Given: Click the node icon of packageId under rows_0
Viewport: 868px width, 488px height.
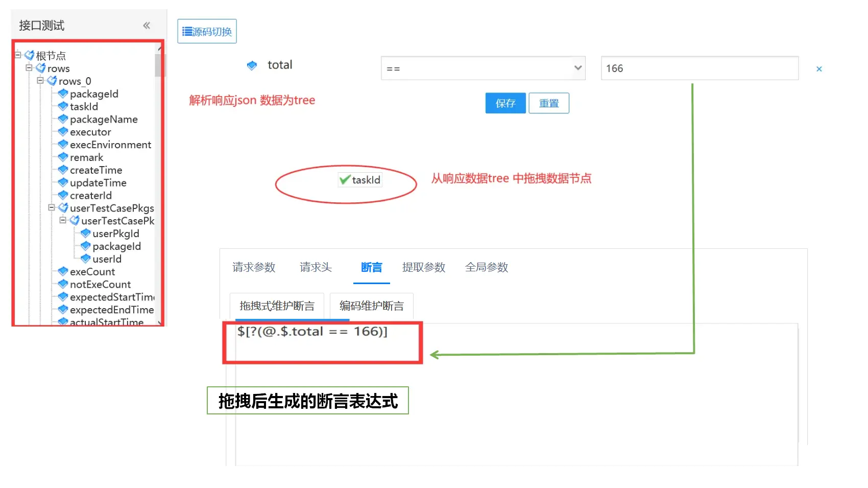Looking at the screenshot, I should pyautogui.click(x=63, y=94).
